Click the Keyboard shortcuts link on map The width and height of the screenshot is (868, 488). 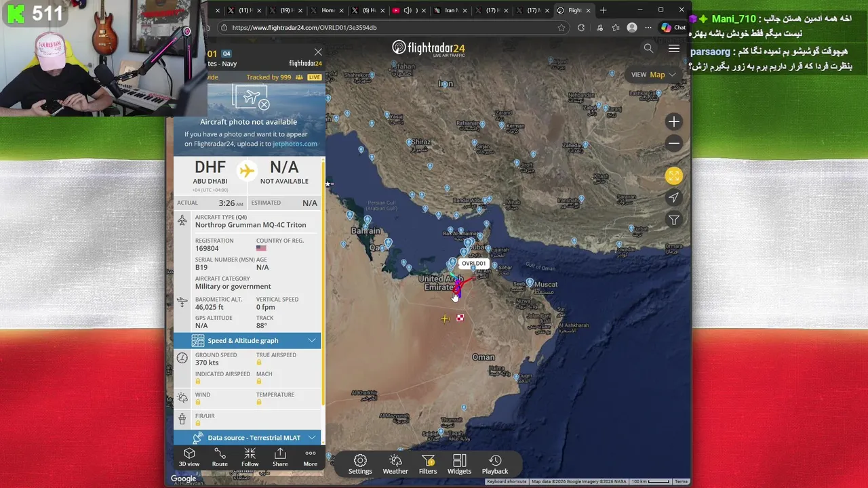pos(507,482)
